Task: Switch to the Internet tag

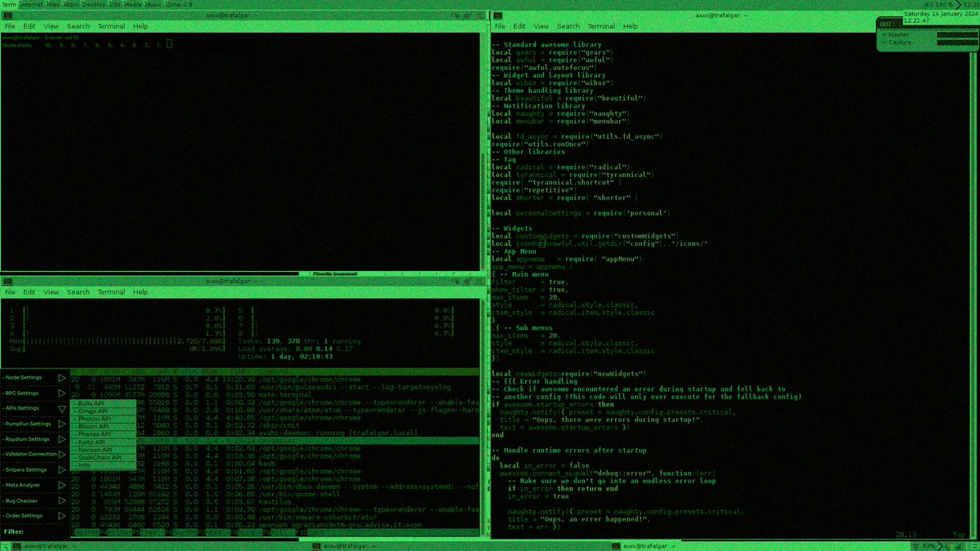Action: 32,4
